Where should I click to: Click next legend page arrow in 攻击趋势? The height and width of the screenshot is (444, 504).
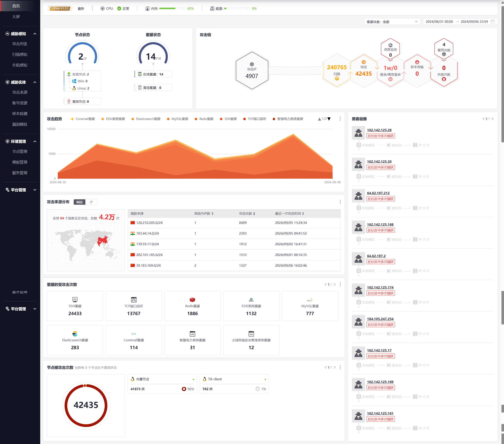coord(329,119)
